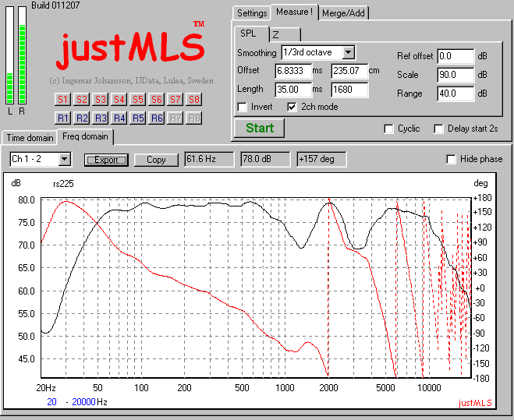Recall measurement with R4 button
This screenshot has width=514, height=420.
click(119, 118)
